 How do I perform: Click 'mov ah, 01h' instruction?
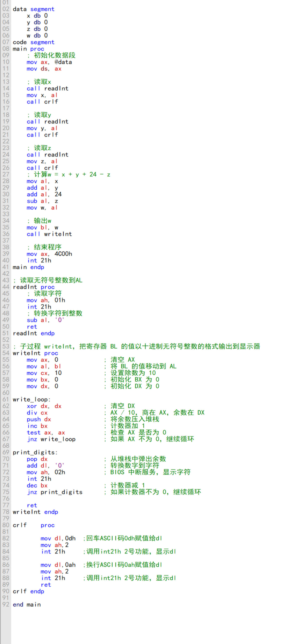[x=46, y=300]
